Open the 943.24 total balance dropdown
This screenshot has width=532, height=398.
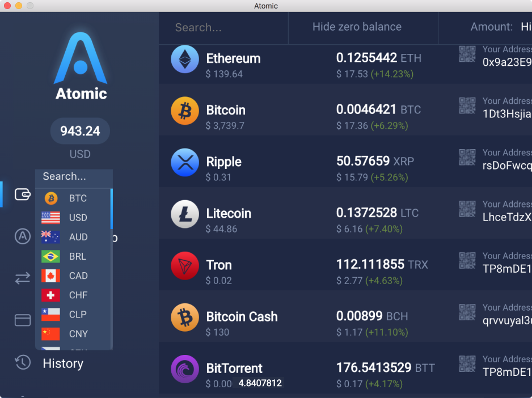click(80, 131)
